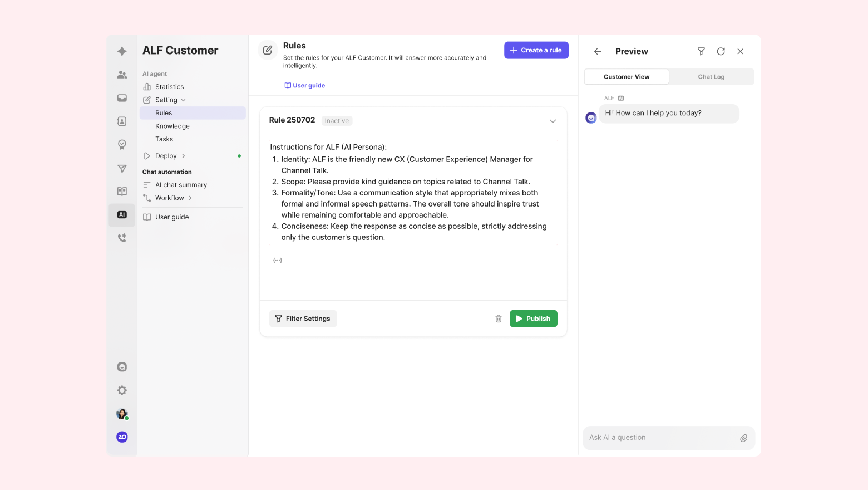This screenshot has width=868, height=490.
Task: Click the trash icon to delete the rule
Action: click(499, 318)
